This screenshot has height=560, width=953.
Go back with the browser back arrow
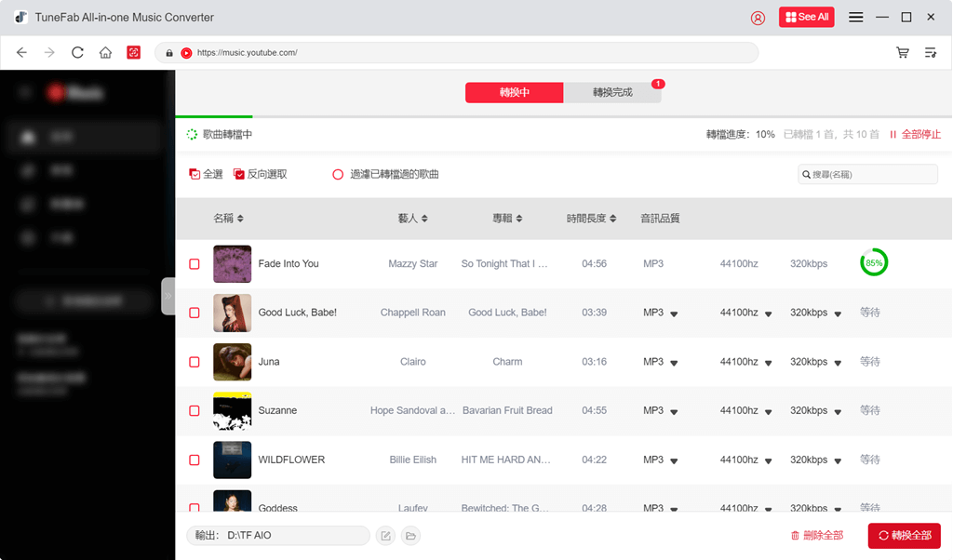(22, 53)
